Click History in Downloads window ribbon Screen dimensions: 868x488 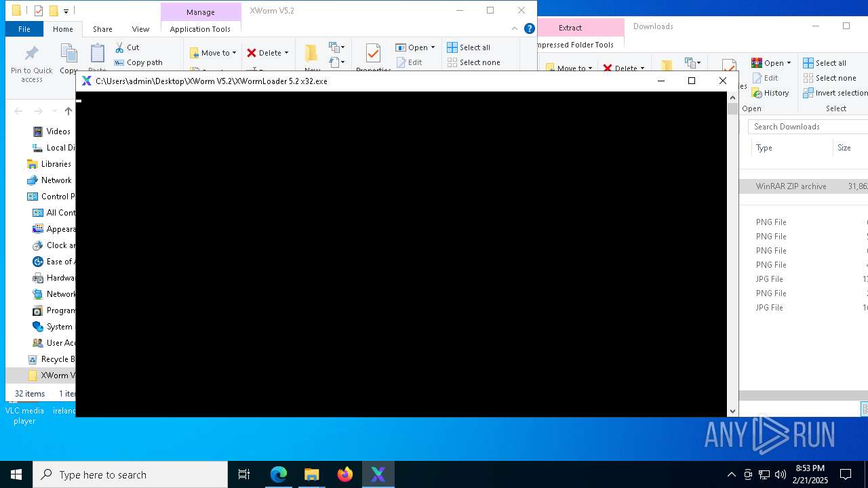click(770, 93)
